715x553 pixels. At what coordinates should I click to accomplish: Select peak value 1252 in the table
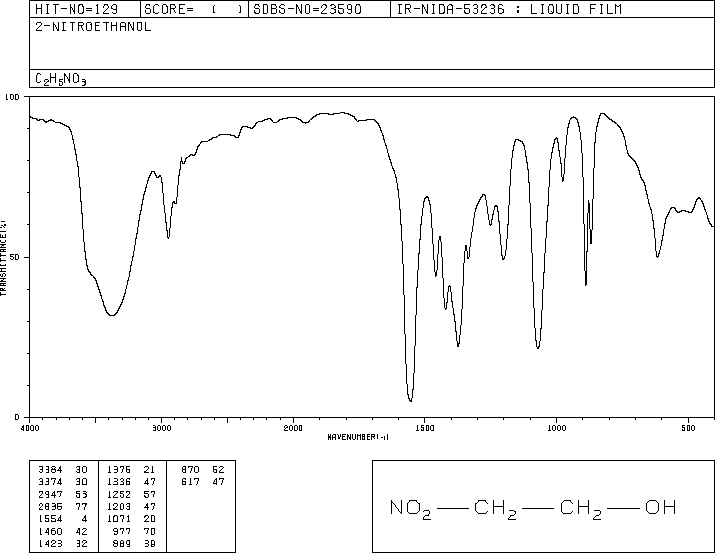pyautogui.click(x=119, y=494)
